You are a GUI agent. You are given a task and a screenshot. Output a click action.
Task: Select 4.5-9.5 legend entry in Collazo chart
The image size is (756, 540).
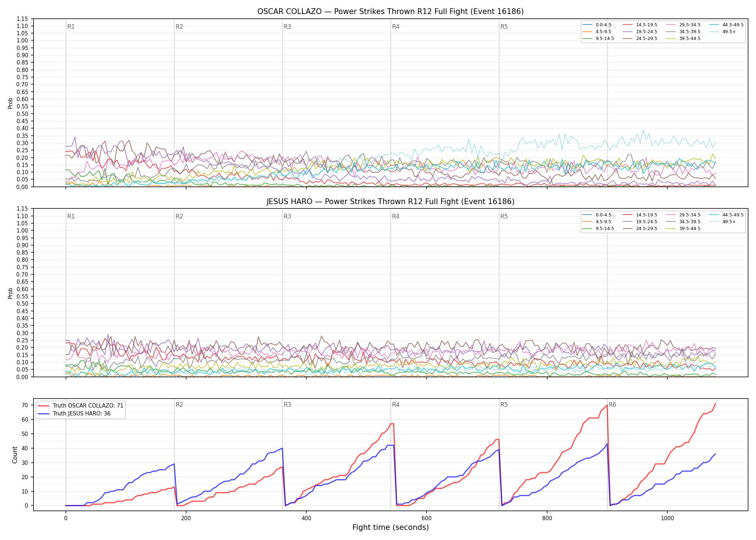pyautogui.click(x=597, y=32)
